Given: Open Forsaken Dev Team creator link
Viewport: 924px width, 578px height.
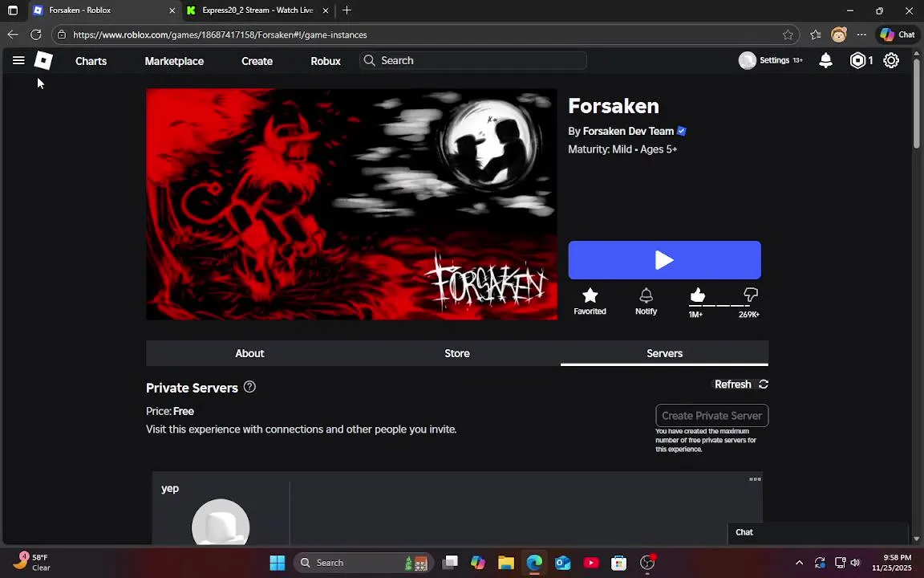Looking at the screenshot, I should pyautogui.click(x=627, y=131).
